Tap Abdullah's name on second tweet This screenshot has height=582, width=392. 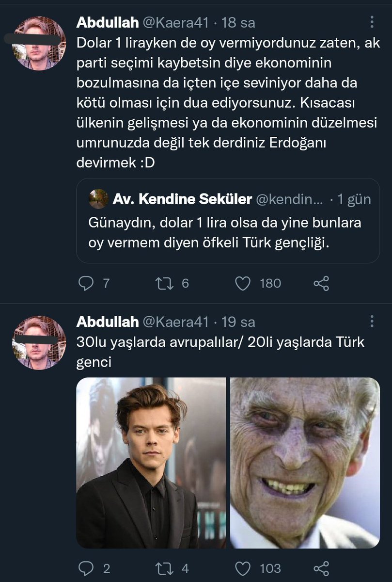coord(108,322)
